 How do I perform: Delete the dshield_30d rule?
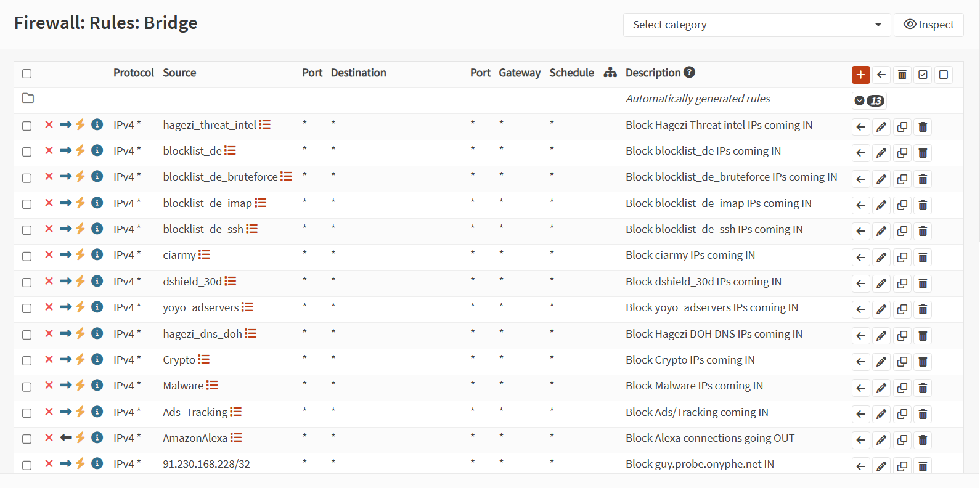point(923,283)
